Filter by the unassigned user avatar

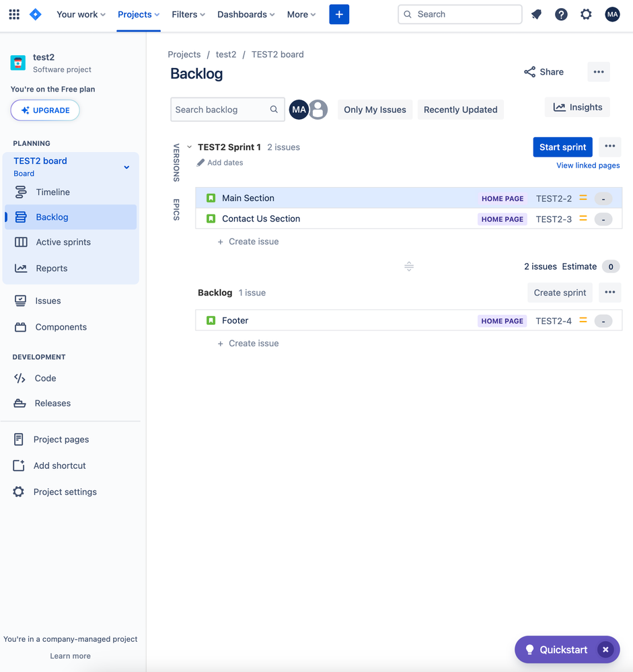tap(318, 110)
